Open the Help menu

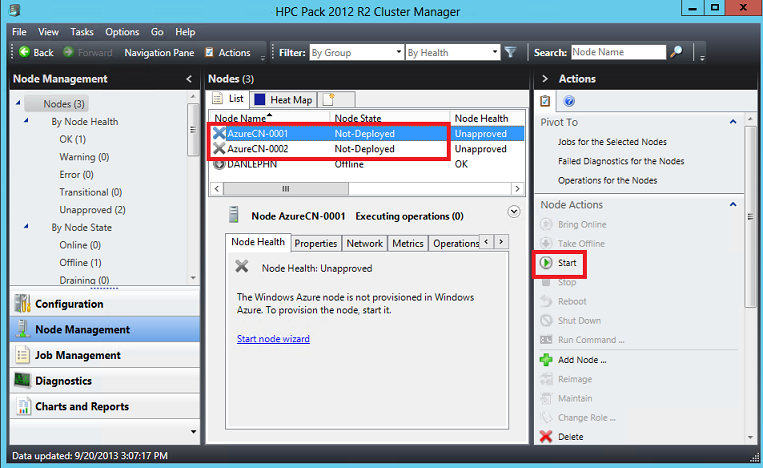(x=185, y=32)
